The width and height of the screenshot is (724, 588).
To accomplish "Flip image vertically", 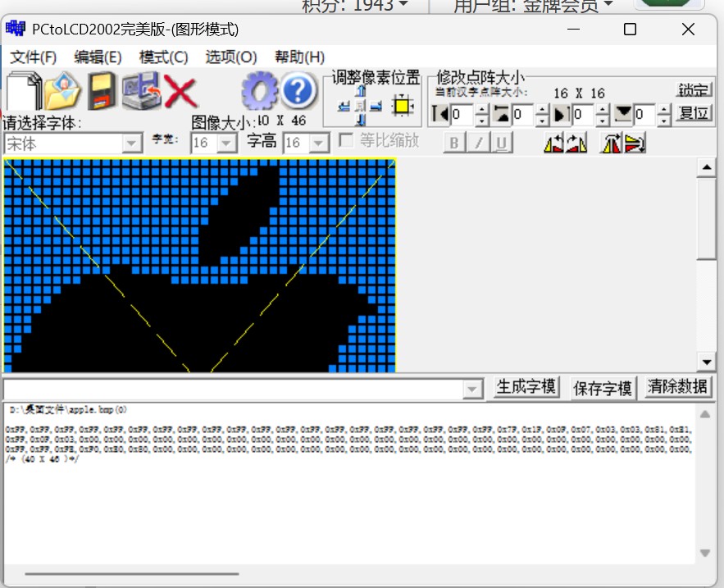I will click(635, 143).
